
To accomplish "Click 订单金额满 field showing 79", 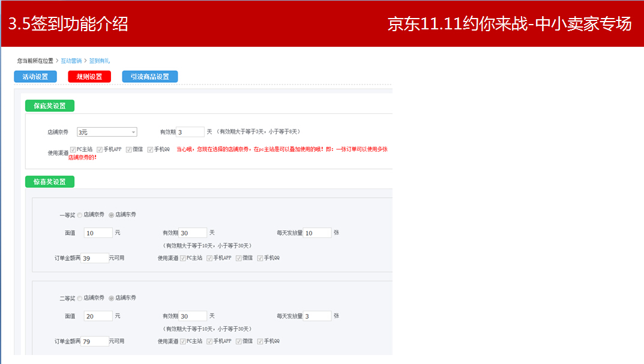I will pyautogui.click(x=94, y=341).
